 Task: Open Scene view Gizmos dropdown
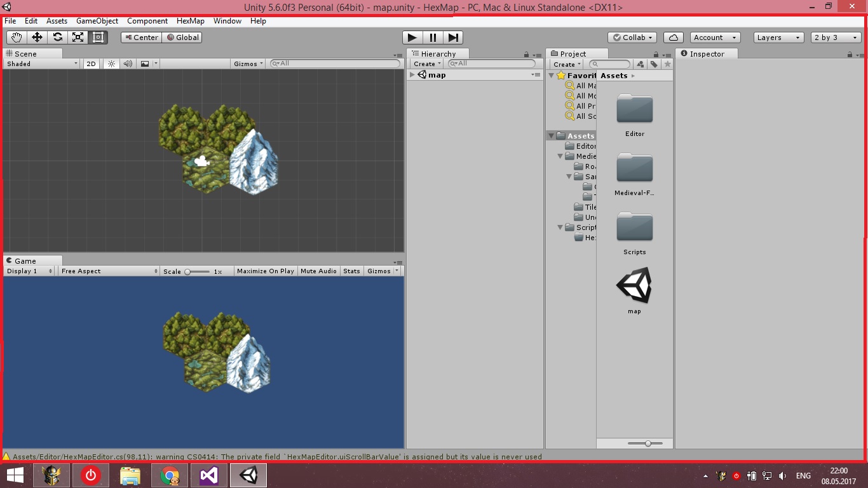[x=248, y=64]
